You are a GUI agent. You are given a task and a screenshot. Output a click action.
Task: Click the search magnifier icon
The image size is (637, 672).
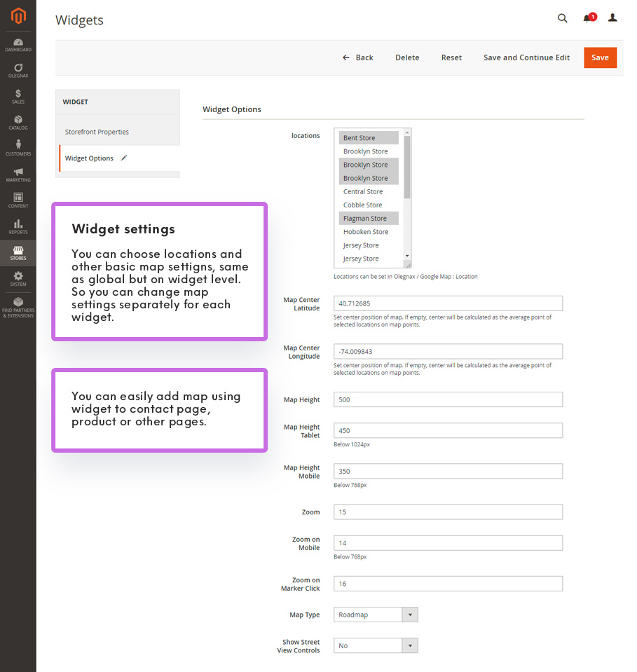[x=562, y=18]
